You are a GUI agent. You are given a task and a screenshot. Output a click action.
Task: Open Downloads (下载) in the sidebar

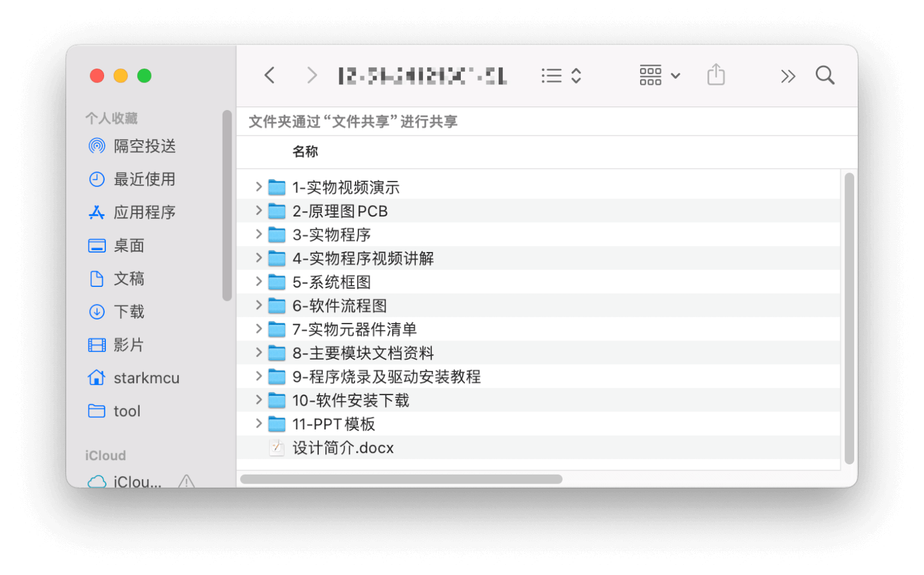coord(117,312)
